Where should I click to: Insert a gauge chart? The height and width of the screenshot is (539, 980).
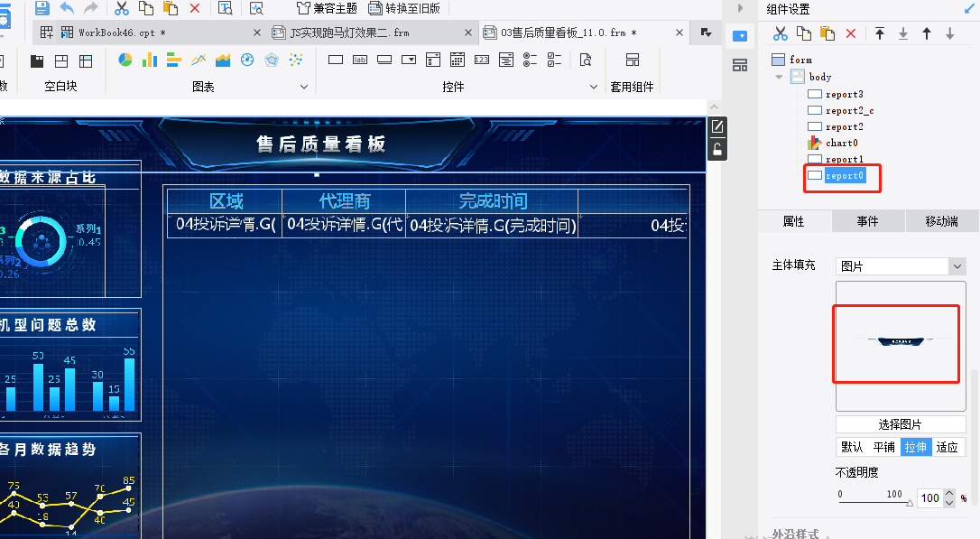(247, 60)
